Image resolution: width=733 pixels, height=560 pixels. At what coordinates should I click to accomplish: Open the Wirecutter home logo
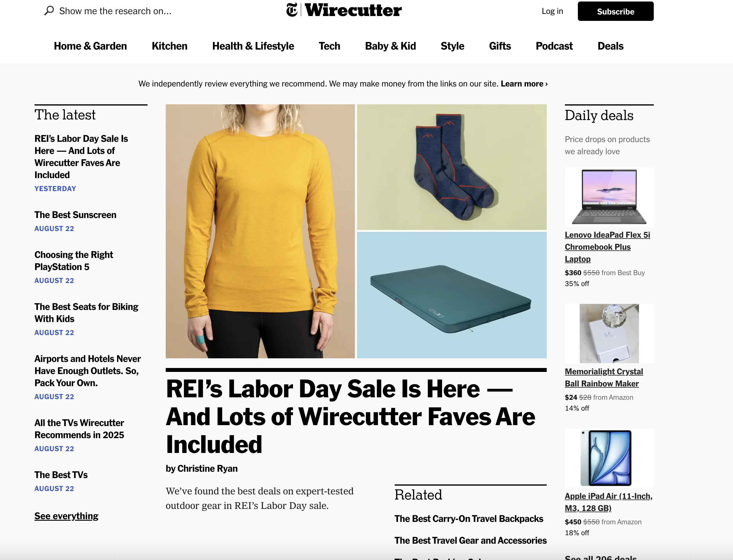353,10
